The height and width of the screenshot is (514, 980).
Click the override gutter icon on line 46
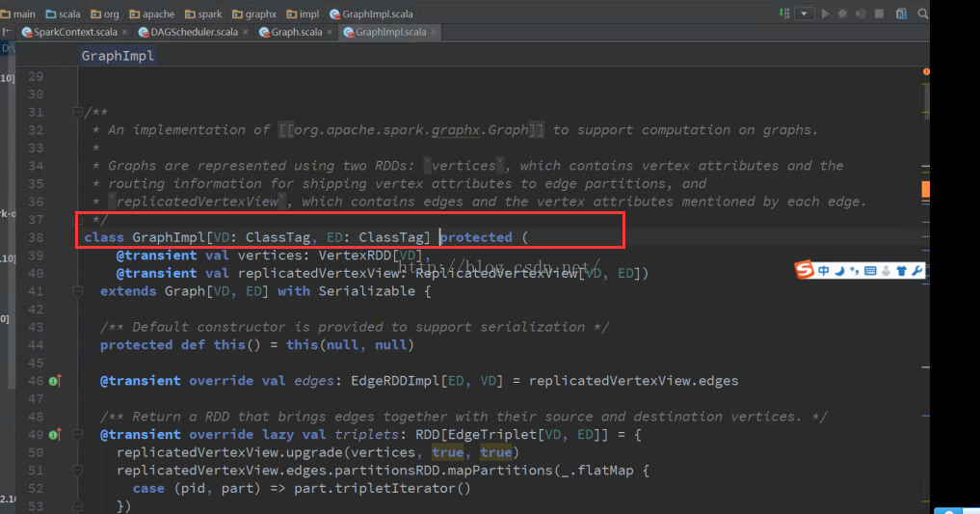[x=55, y=381]
